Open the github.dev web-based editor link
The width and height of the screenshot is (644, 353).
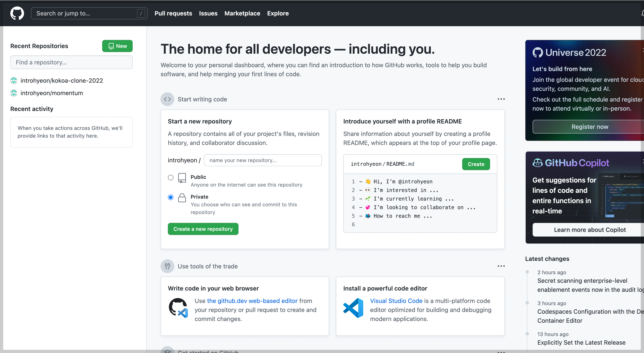[x=252, y=301]
